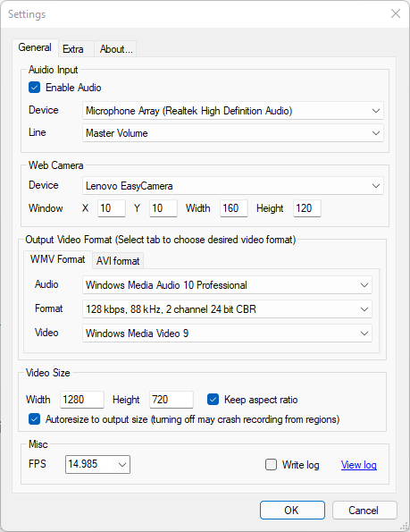This screenshot has height=532, width=410.
Task: Open the View log link
Action: (358, 465)
